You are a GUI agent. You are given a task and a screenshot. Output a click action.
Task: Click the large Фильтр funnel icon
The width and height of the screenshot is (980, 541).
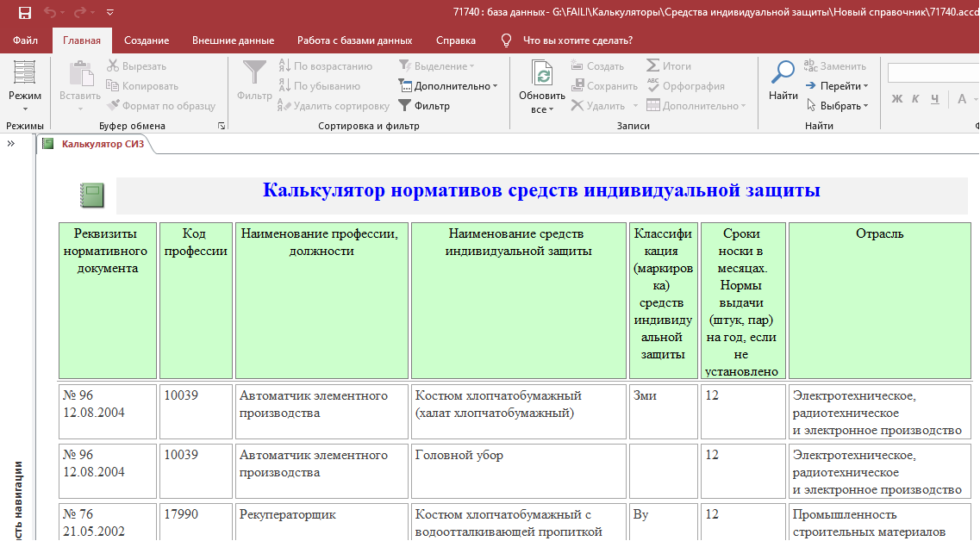[x=254, y=72]
